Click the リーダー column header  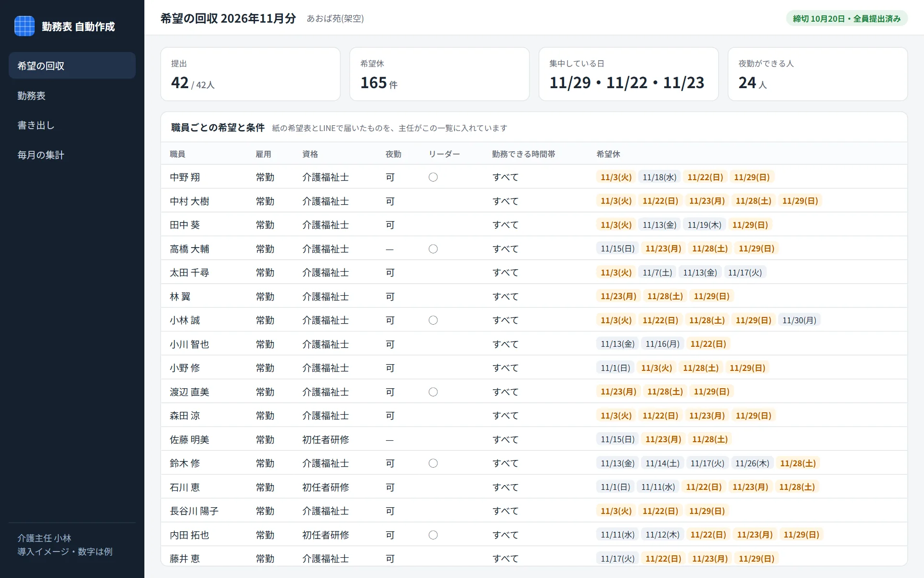tap(444, 154)
